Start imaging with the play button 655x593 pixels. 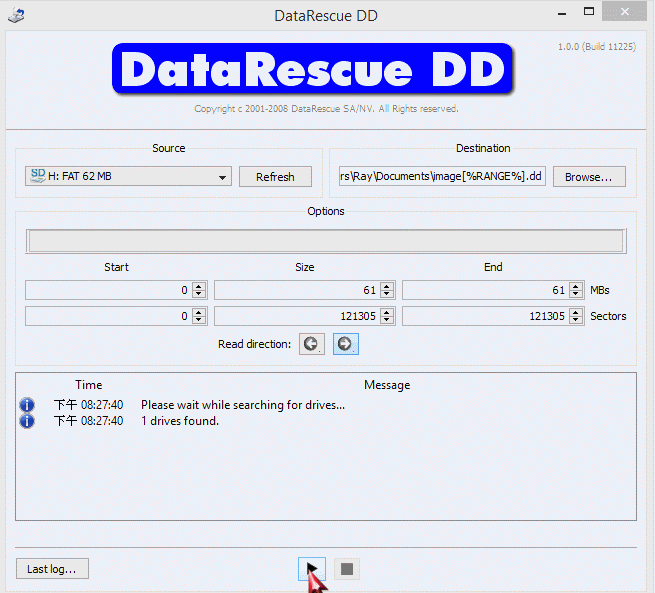pos(312,569)
